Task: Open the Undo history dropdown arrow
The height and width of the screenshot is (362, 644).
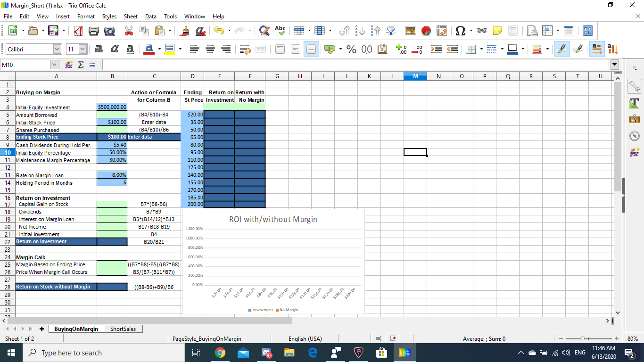Action: 229,31
